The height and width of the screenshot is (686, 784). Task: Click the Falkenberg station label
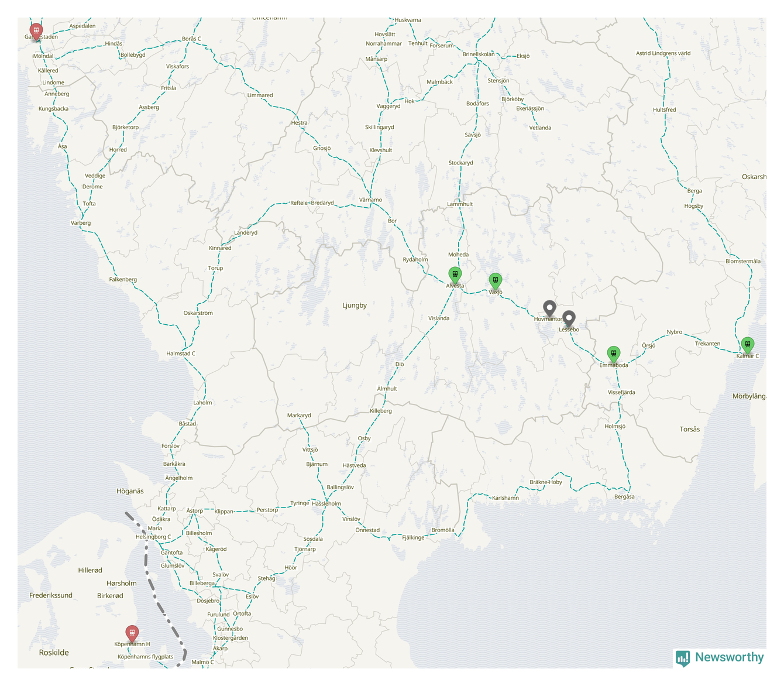coord(123,280)
